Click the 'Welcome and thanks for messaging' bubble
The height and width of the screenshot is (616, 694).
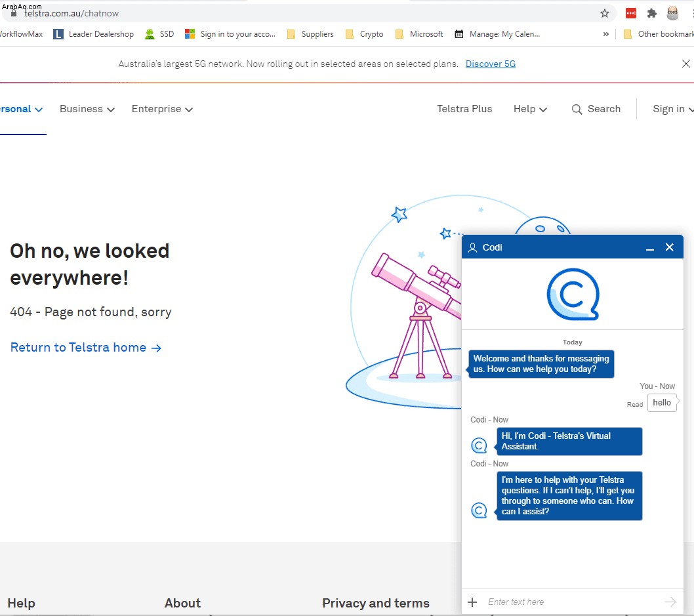(541, 363)
